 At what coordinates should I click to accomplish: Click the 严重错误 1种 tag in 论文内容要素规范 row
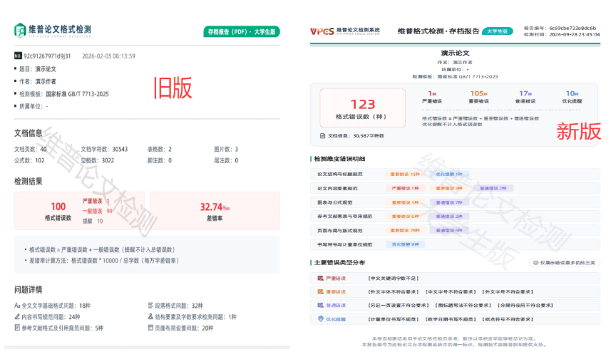tap(405, 188)
